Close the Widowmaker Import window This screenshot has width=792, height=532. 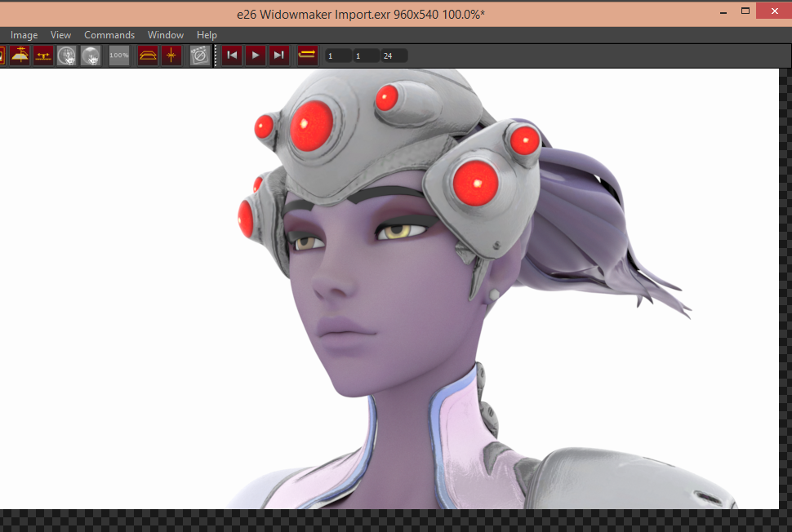774,11
